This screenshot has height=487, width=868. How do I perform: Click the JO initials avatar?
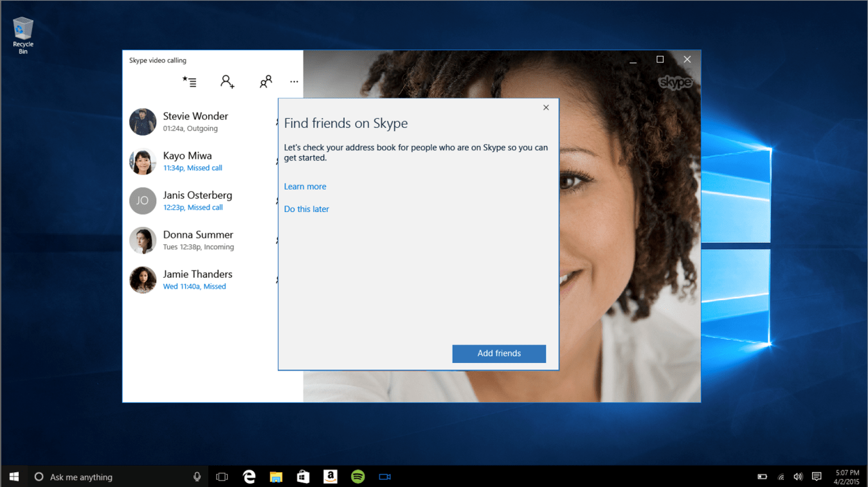(x=143, y=200)
